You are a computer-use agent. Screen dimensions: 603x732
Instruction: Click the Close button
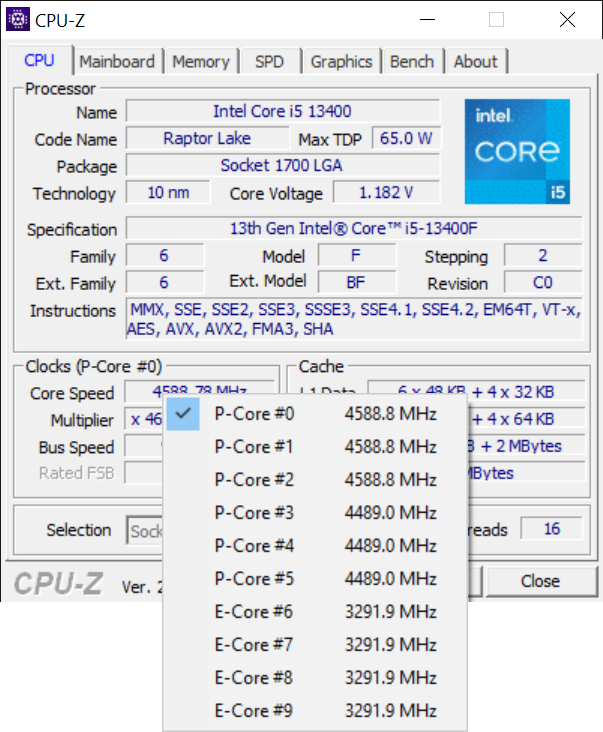pyautogui.click(x=541, y=581)
